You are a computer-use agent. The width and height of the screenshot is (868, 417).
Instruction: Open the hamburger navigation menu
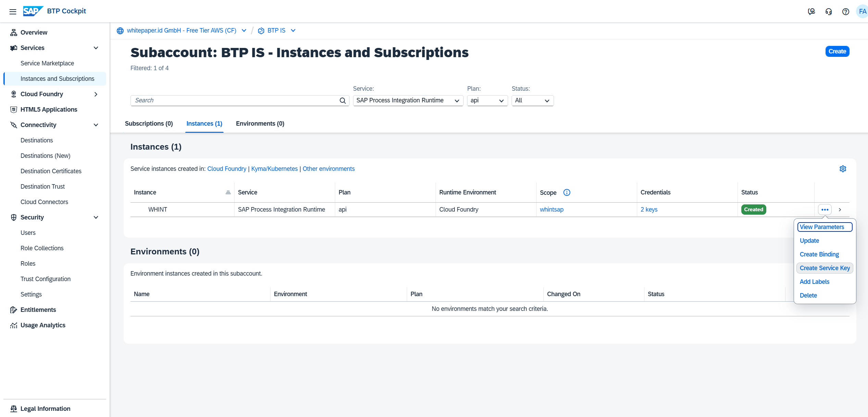click(13, 12)
